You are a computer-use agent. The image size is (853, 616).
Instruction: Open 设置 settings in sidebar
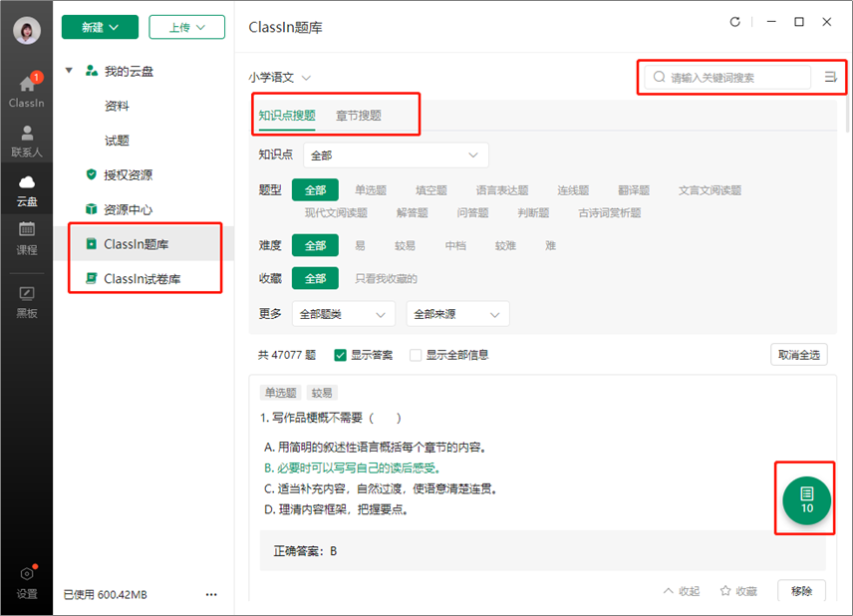tap(27, 582)
